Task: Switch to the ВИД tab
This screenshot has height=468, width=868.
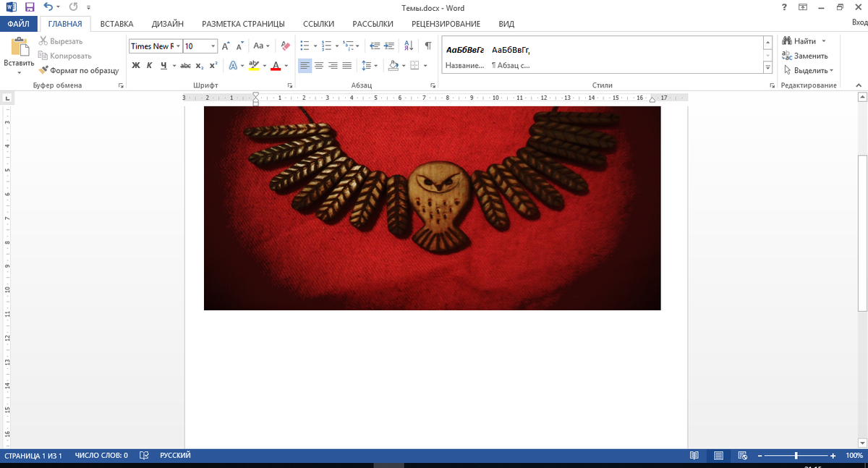Action: (506, 24)
